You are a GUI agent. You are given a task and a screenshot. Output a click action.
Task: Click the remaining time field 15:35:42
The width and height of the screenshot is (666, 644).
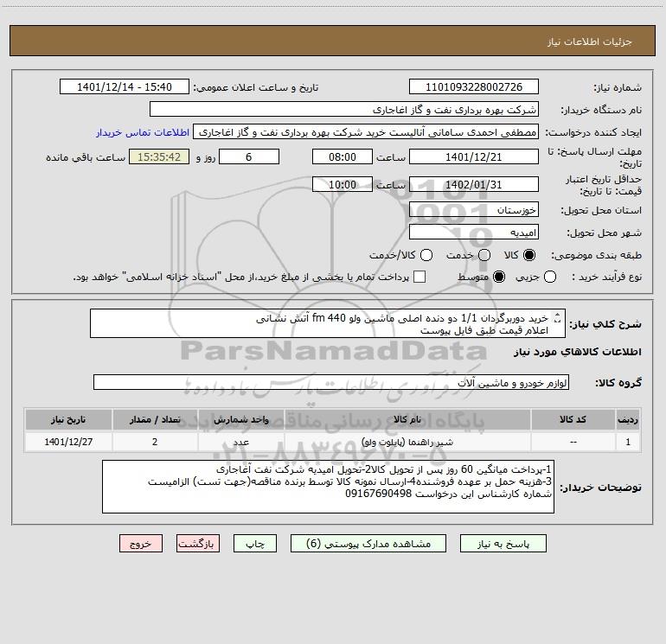(159, 157)
